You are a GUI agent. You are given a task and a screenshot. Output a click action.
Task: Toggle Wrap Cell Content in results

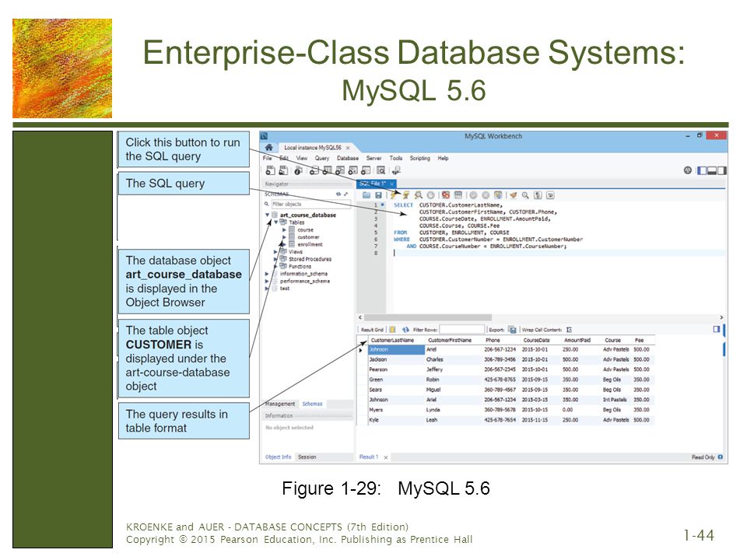click(570, 330)
